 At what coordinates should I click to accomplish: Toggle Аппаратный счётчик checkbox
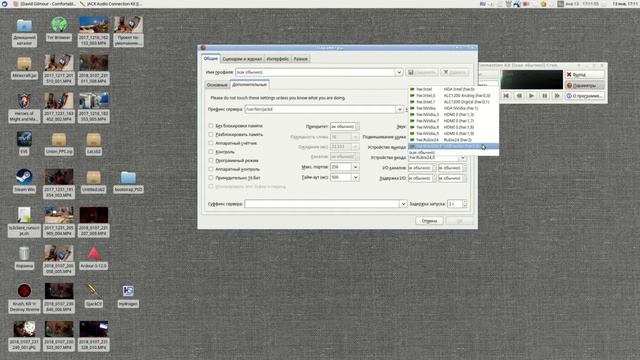[x=211, y=143]
